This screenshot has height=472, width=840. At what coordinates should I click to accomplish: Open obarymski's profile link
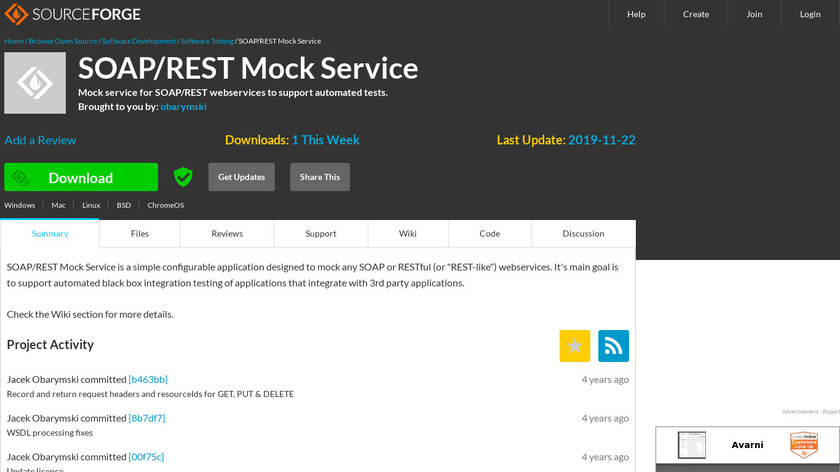[183, 107]
